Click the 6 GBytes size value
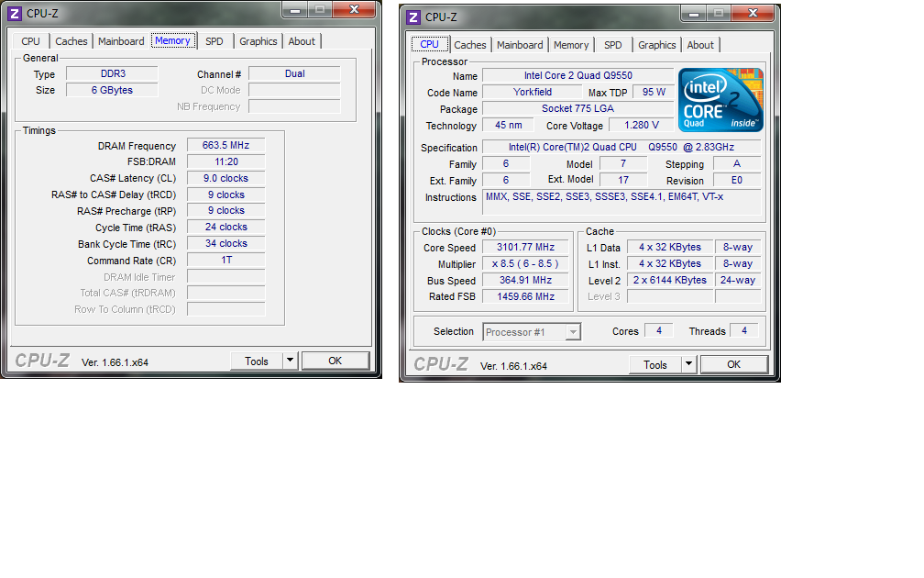This screenshot has width=924, height=578. coord(112,90)
